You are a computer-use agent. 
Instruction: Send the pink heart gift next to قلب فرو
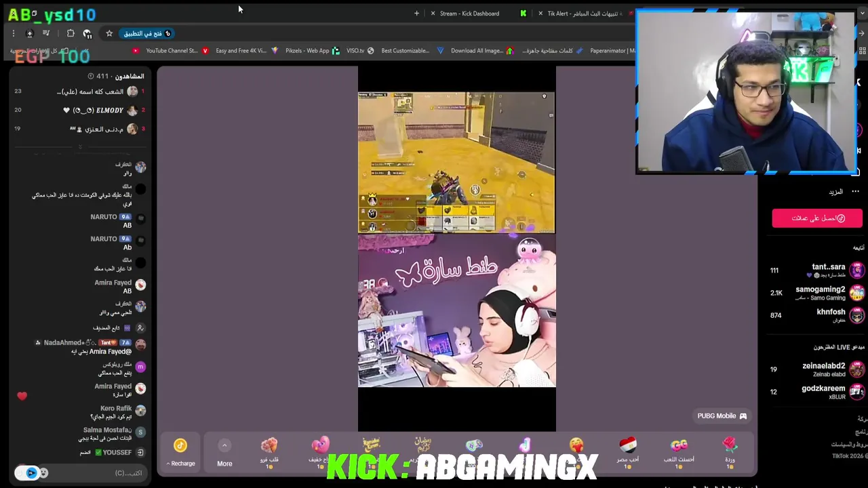point(320,452)
